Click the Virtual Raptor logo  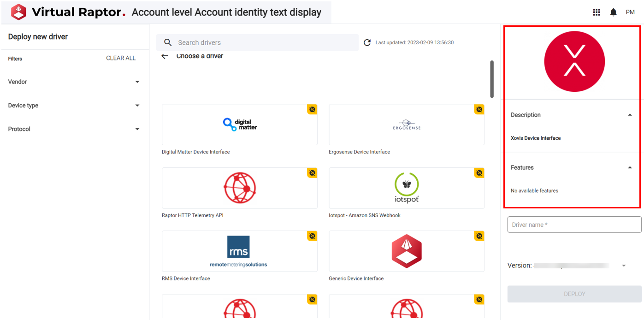point(18,12)
